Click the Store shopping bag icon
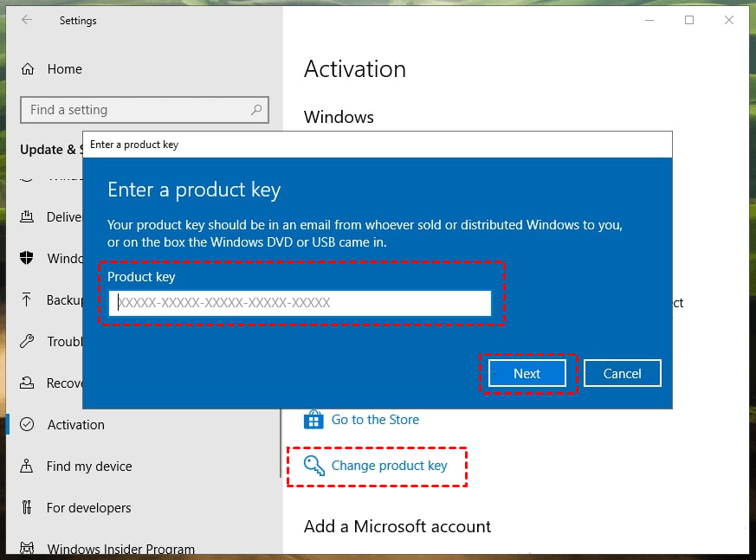Viewport: 756px width, 560px height. coord(313,420)
